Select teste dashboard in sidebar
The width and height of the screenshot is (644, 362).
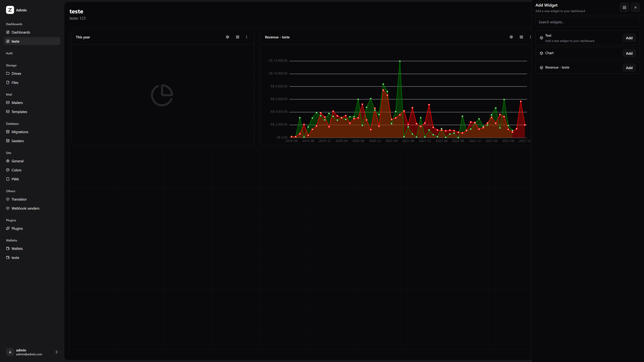click(x=32, y=41)
